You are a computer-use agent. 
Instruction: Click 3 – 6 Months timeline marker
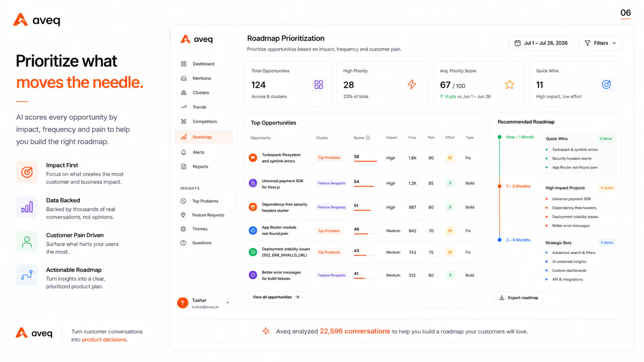[x=500, y=240]
